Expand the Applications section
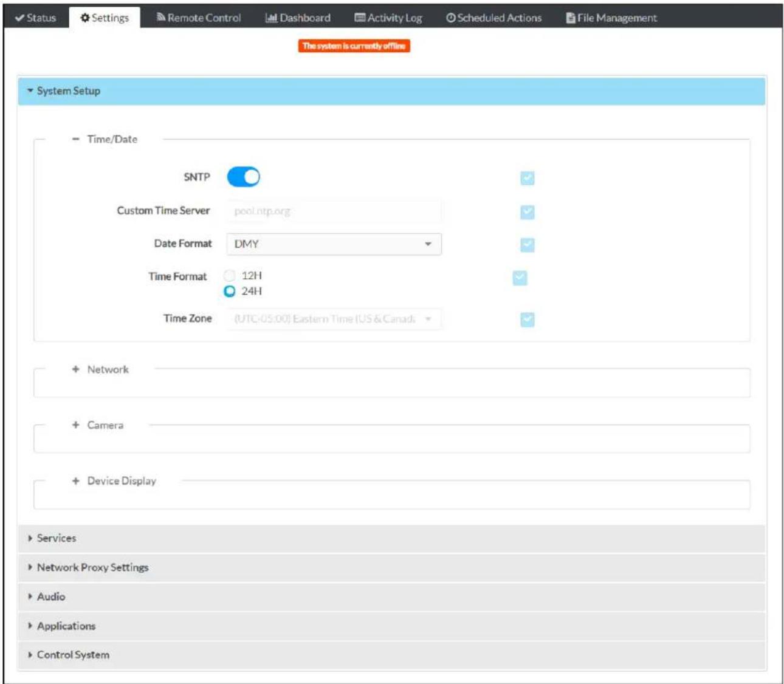This screenshot has height=684, width=784. 391,626
